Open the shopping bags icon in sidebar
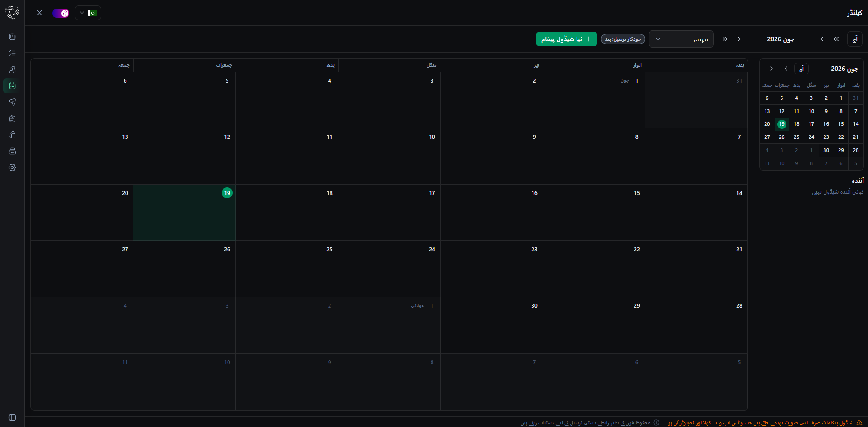 [x=12, y=135]
